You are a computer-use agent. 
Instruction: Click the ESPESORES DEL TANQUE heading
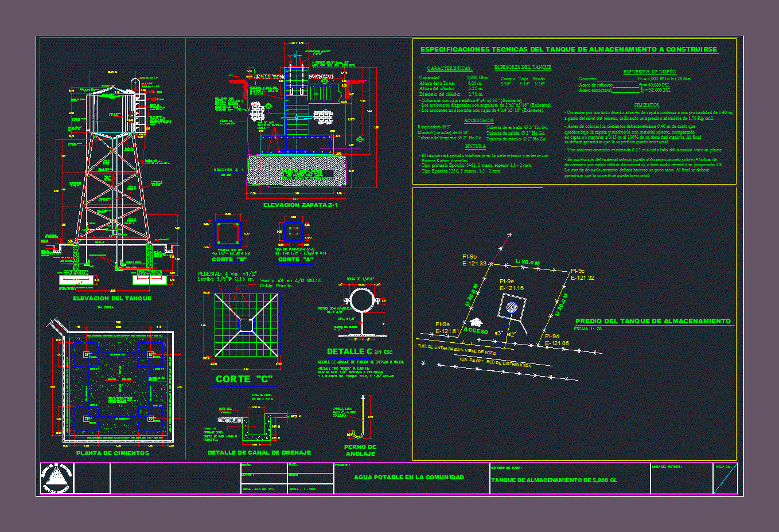(523, 67)
